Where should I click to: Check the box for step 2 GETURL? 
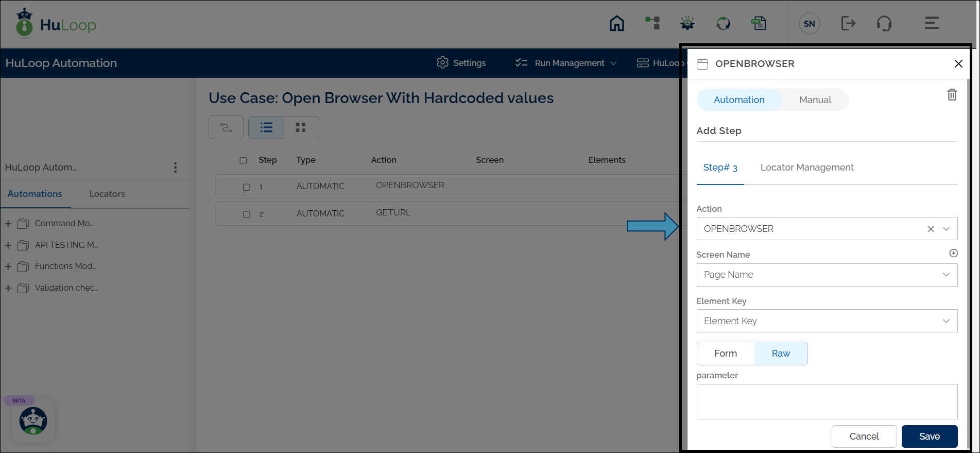point(247,214)
